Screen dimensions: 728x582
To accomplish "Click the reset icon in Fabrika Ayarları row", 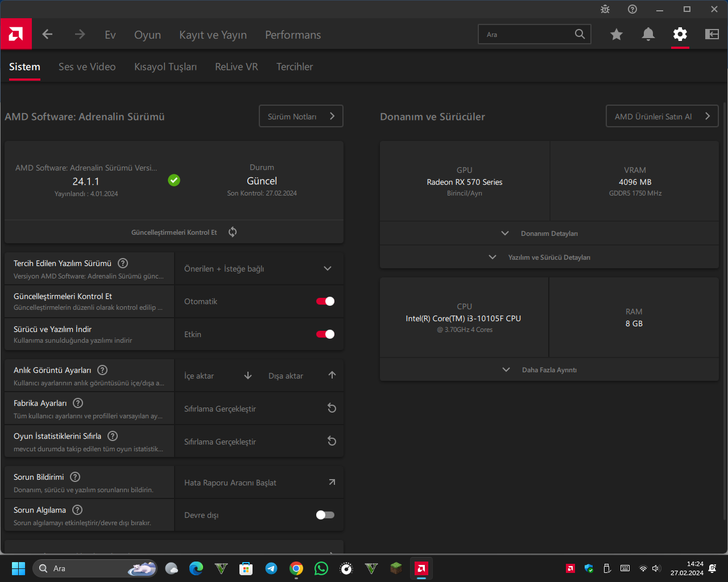I will tap(332, 408).
